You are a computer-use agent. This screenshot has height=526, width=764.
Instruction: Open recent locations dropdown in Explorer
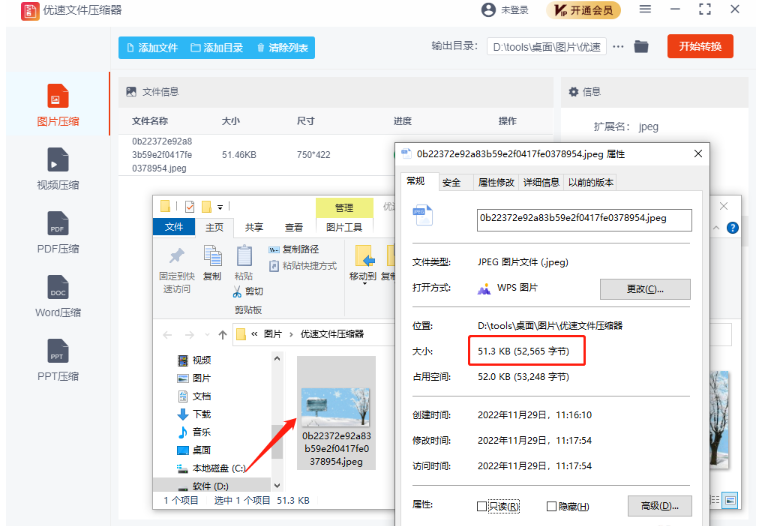(x=207, y=335)
